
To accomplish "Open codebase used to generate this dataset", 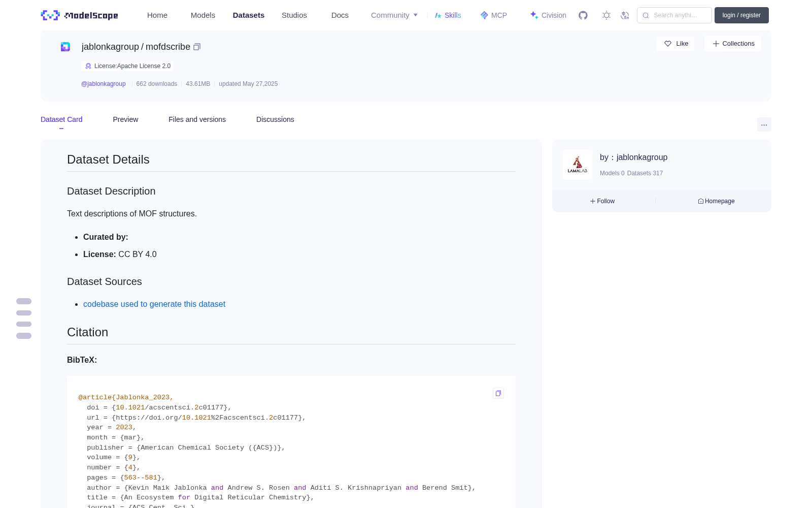I will point(154,304).
